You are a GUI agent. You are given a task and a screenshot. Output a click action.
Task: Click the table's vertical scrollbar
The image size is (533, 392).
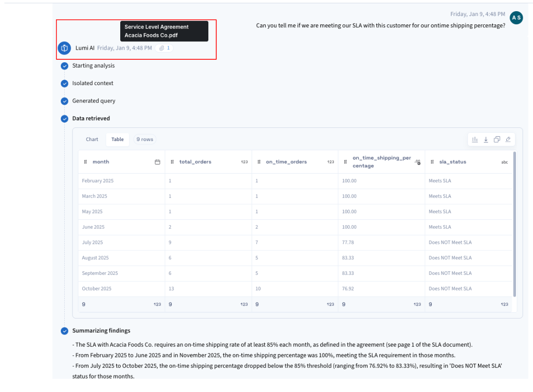coord(514,224)
